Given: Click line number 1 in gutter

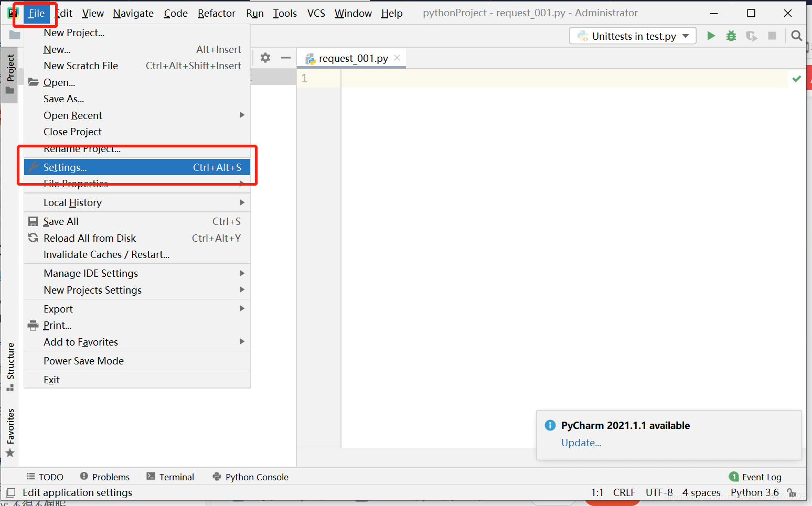Looking at the screenshot, I should pyautogui.click(x=304, y=79).
